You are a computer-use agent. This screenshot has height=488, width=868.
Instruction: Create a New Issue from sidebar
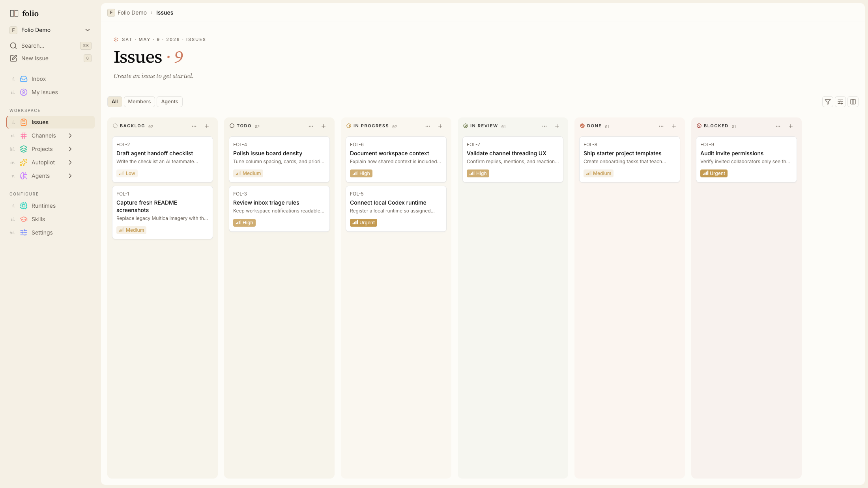(x=51, y=58)
